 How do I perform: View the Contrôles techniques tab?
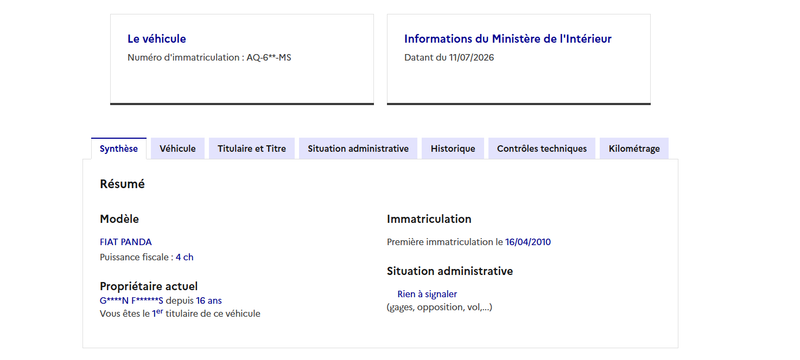(x=542, y=148)
